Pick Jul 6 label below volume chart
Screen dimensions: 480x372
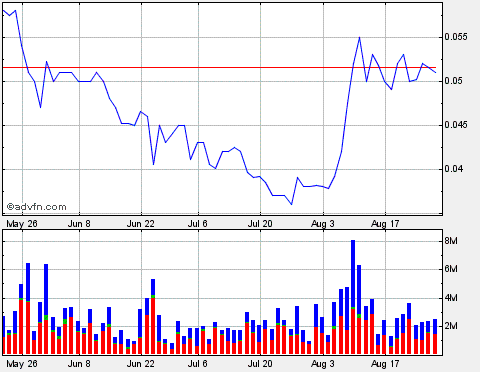[x=197, y=364]
